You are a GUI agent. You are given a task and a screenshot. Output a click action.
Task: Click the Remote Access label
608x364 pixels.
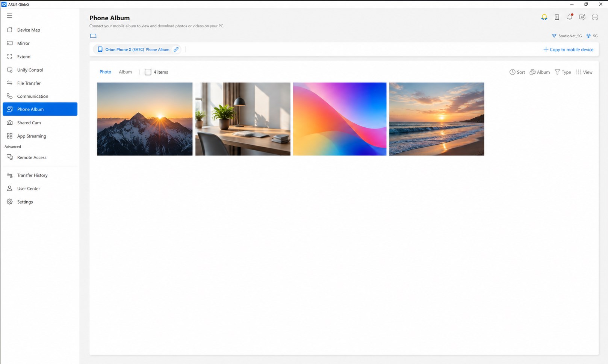[x=32, y=158]
